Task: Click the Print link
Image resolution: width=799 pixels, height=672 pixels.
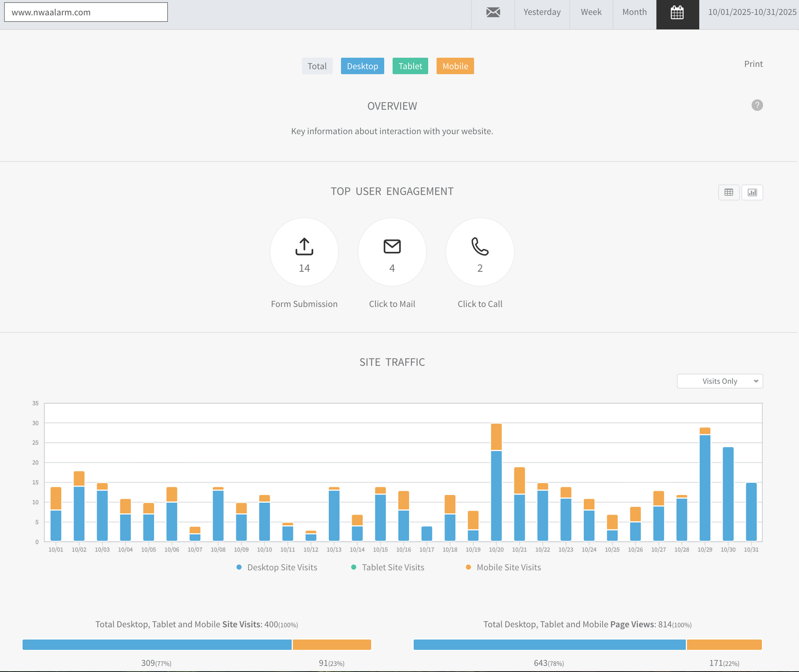Action: [753, 64]
